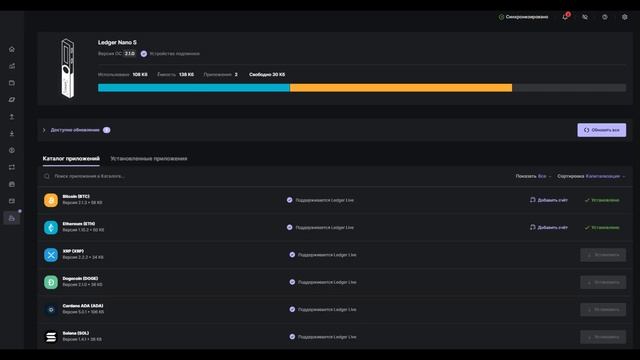Screen dimensions: 640x360
Task: Open Discover via the planet sidebar icon
Action: pos(12,100)
